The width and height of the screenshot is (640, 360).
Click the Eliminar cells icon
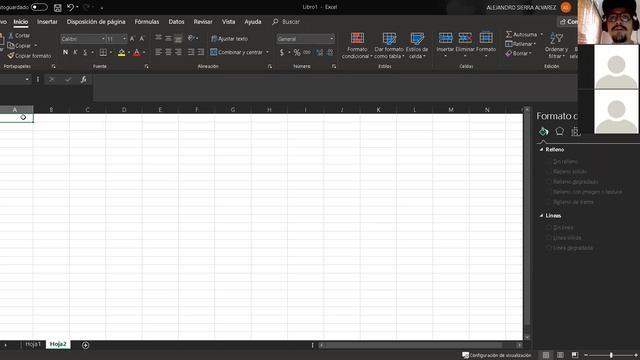[465, 38]
